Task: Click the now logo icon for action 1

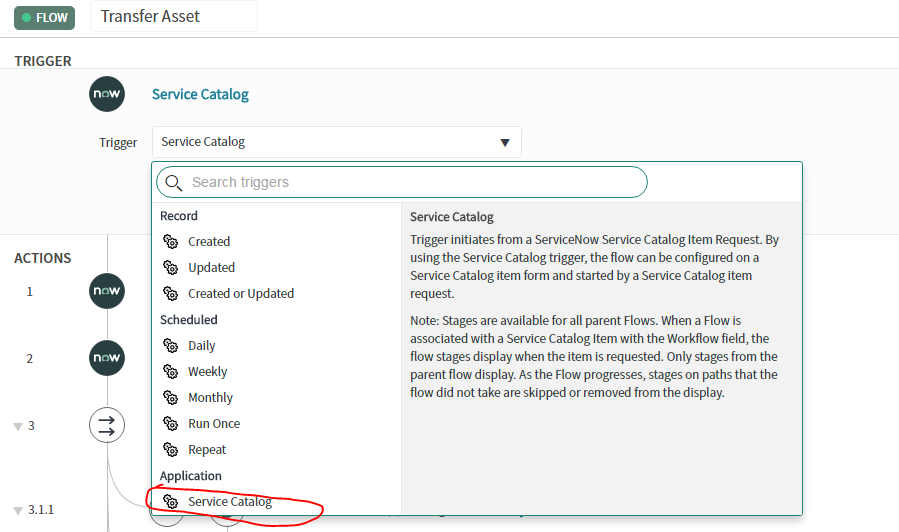Action: point(107,291)
